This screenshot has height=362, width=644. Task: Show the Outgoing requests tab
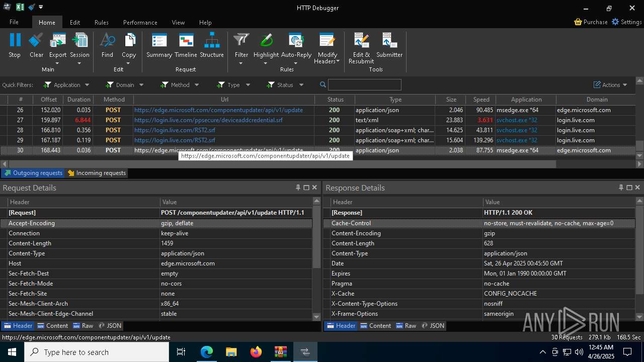tap(33, 173)
